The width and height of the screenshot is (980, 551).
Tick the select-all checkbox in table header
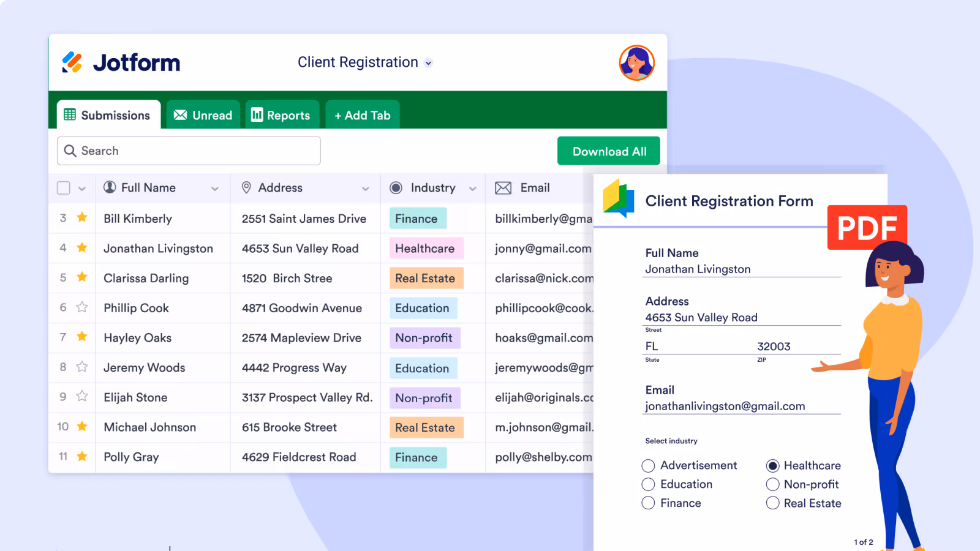64,188
